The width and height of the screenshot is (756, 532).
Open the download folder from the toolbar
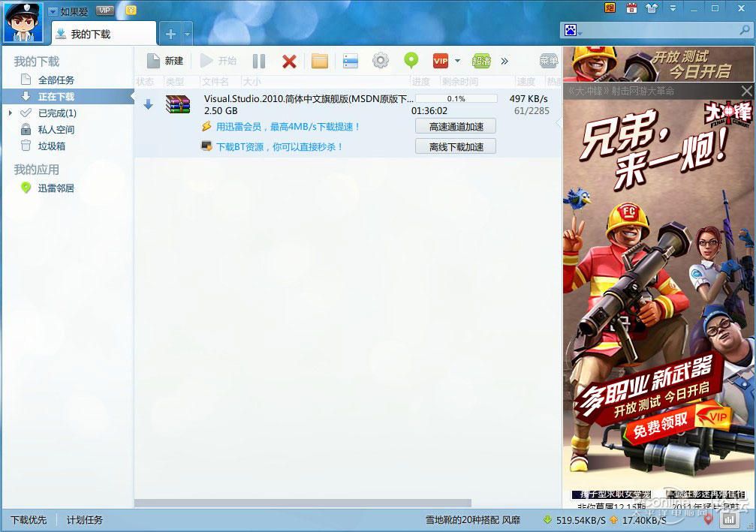[x=320, y=61]
